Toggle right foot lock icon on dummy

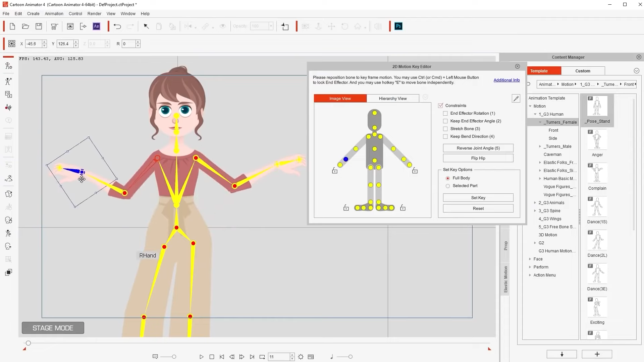pyautogui.click(x=346, y=208)
